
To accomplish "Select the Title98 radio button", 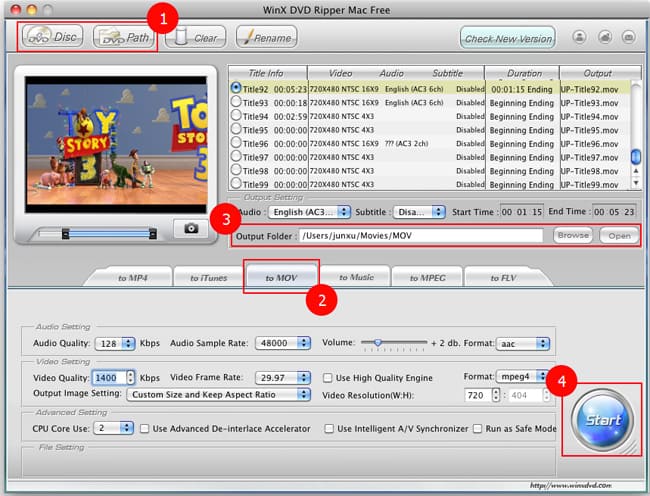I will pos(236,170).
